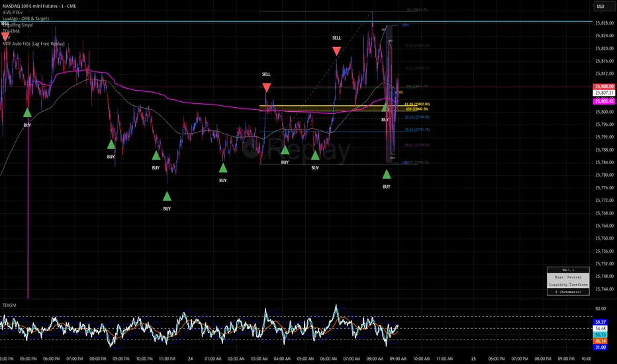Click the green BUY arrow near 04:00 AM
Screen dimensions: 617x364
tap(285, 150)
